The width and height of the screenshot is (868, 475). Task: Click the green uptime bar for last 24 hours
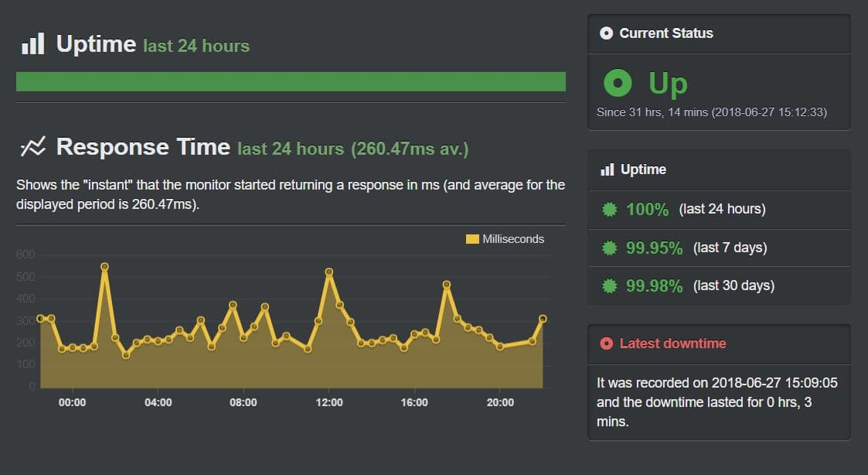point(291,82)
